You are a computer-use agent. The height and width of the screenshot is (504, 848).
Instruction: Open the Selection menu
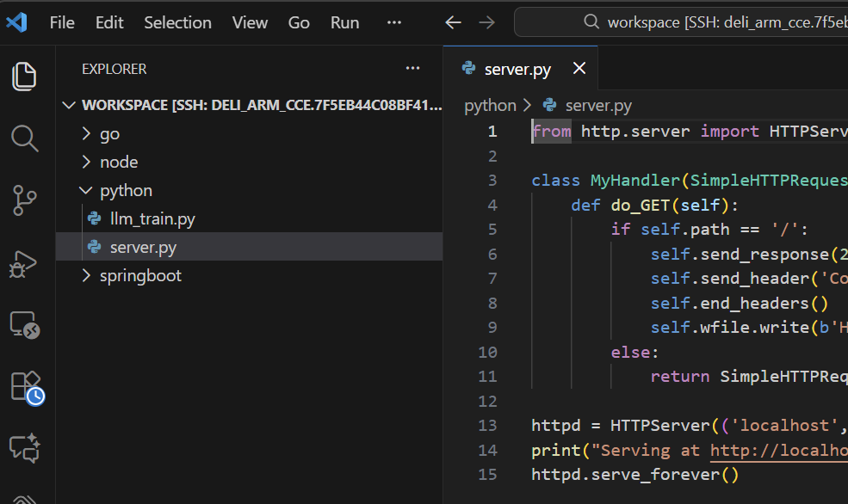[x=177, y=22]
